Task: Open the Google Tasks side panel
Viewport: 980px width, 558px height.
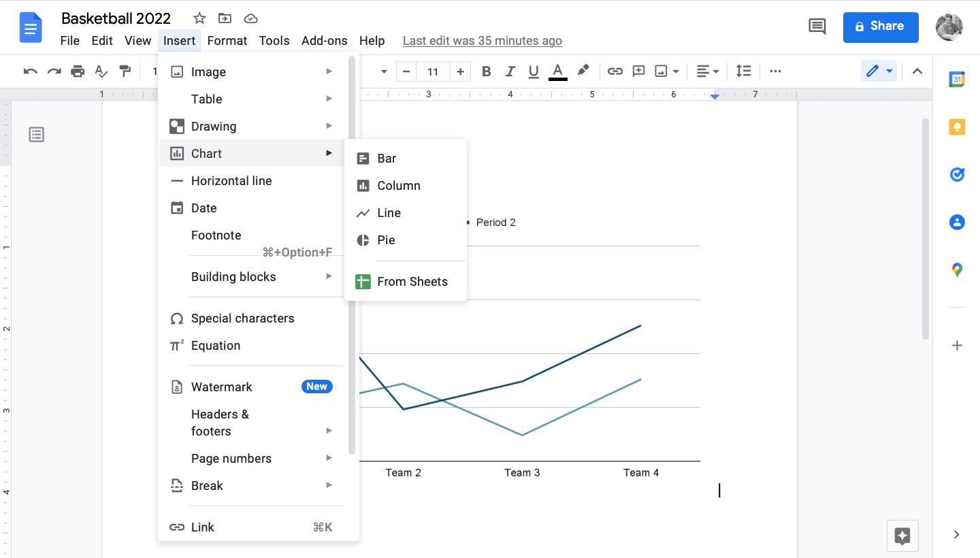Action: [x=957, y=174]
